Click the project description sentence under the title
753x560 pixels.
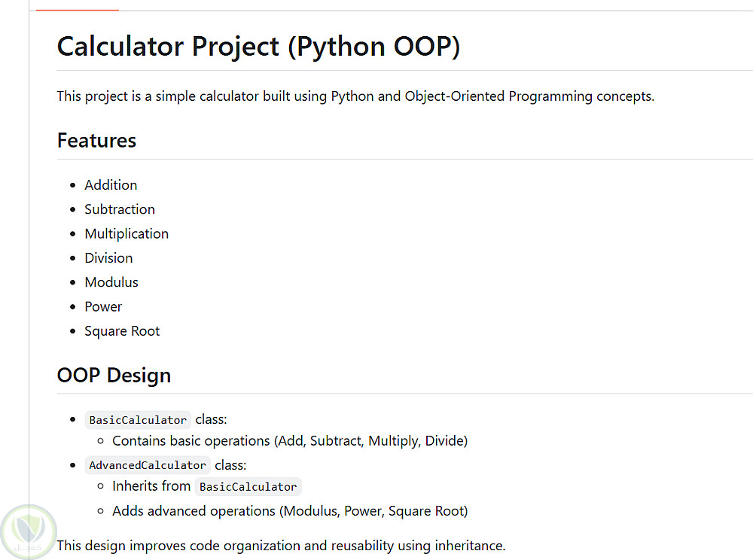355,96
